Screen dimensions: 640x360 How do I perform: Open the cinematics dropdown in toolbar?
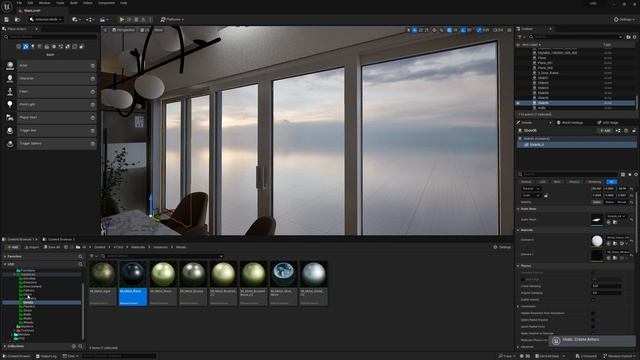pyautogui.click(x=104, y=19)
